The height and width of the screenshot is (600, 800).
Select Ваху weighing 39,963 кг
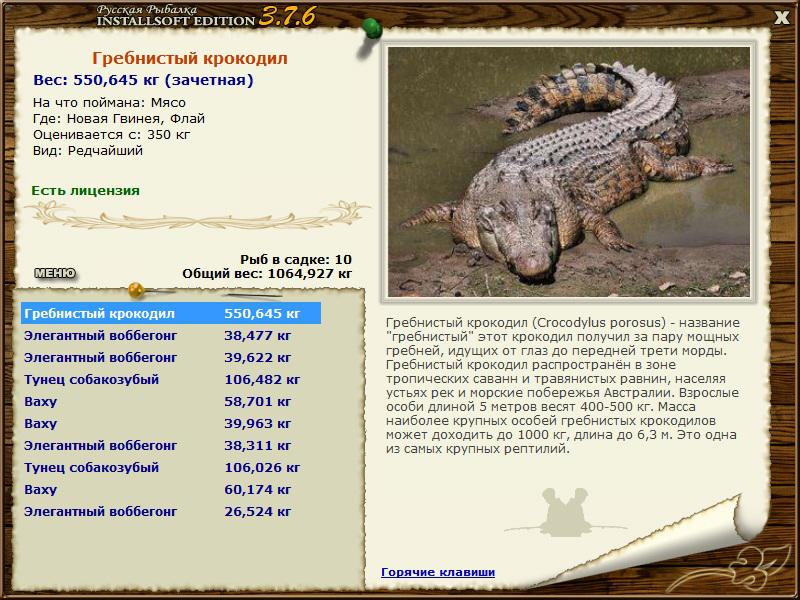click(171, 423)
